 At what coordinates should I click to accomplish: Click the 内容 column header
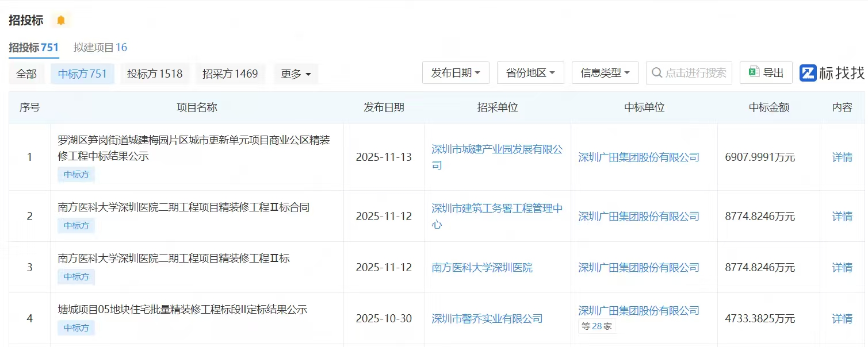pos(842,107)
